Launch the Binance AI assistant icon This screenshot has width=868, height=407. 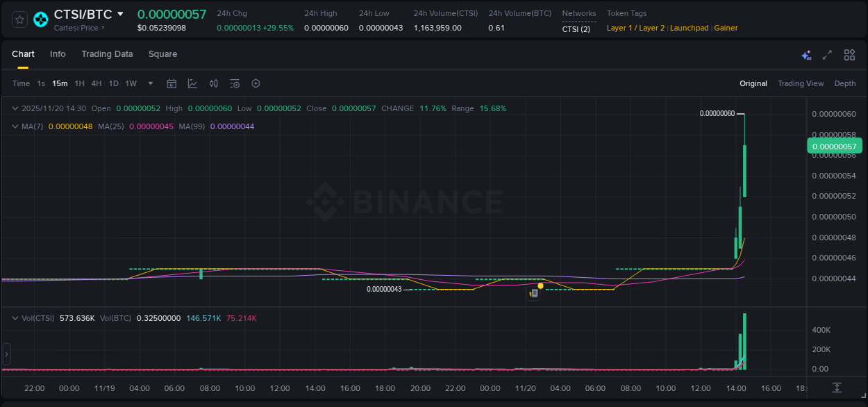tap(806, 54)
